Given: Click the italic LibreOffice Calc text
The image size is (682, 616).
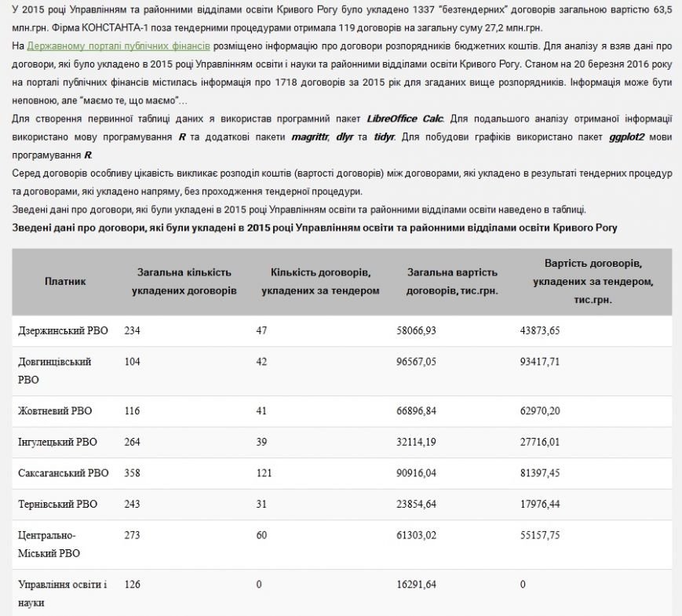Looking at the screenshot, I should coord(405,118).
